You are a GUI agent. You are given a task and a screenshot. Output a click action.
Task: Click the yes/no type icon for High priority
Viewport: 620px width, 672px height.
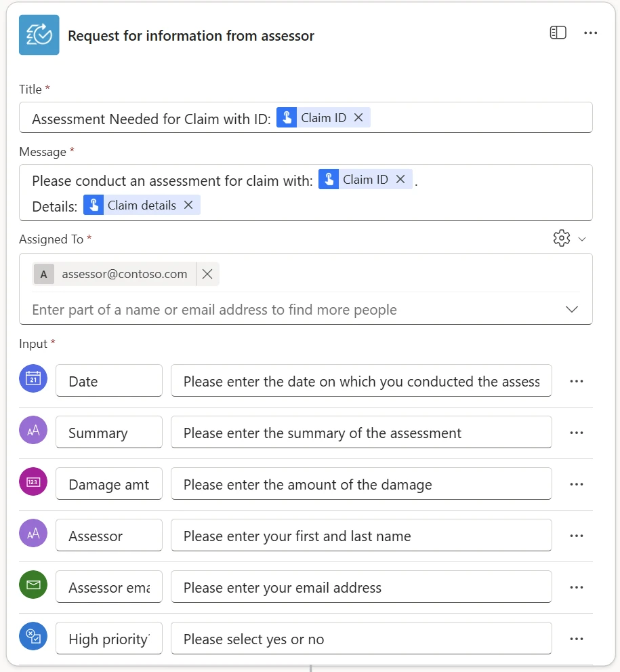pos(33,636)
